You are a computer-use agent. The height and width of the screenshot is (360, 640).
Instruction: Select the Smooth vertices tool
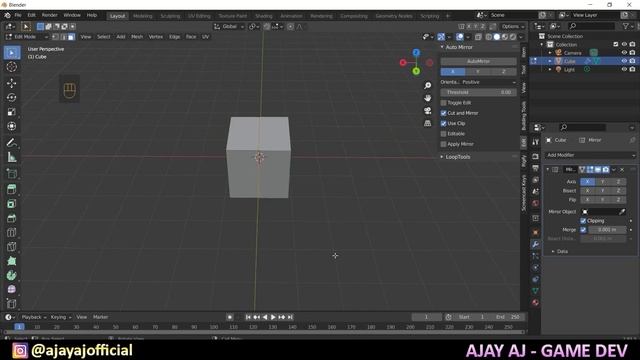click(11, 289)
